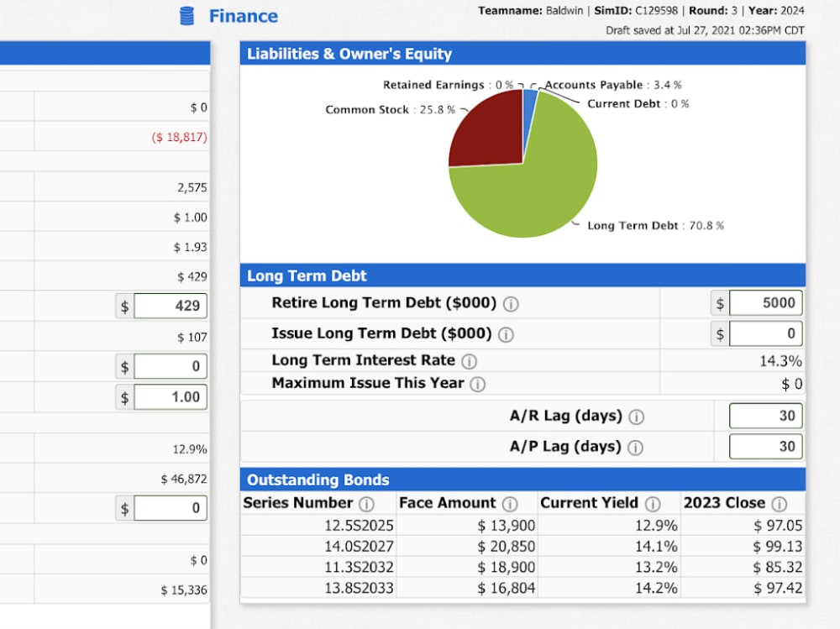Open info icon for Issue Long Term Debt
This screenshot has width=840, height=629.
click(x=506, y=335)
